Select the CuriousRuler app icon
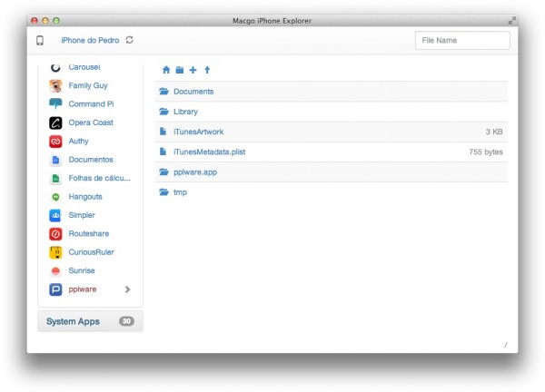The image size is (545, 392). 55,252
